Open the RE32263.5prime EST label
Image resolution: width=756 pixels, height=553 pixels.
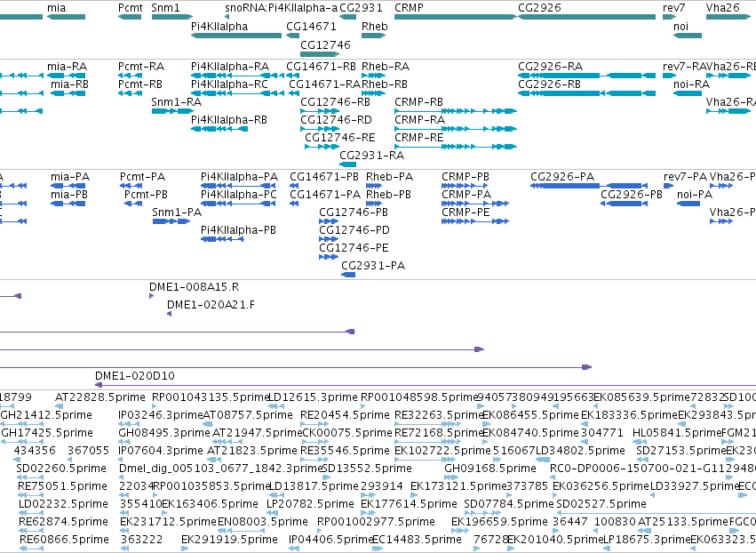tap(439, 415)
